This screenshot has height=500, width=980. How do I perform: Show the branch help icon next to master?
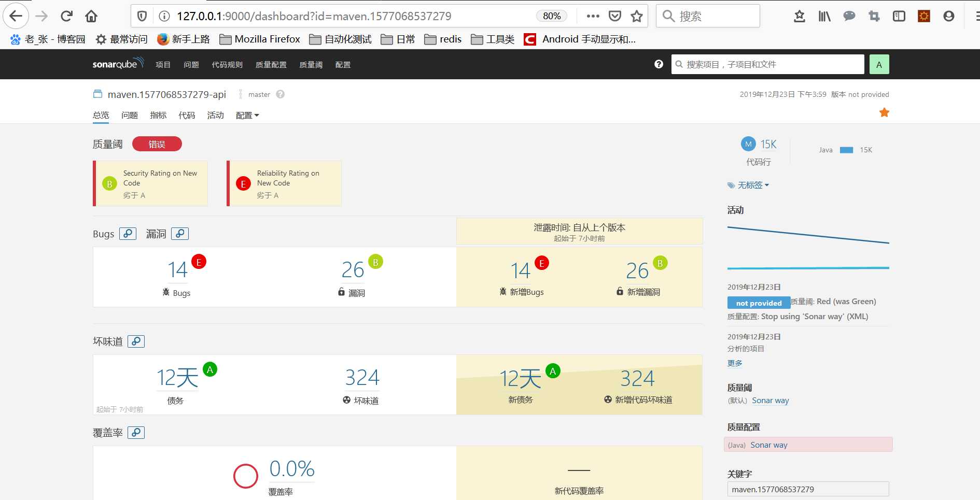pos(281,94)
